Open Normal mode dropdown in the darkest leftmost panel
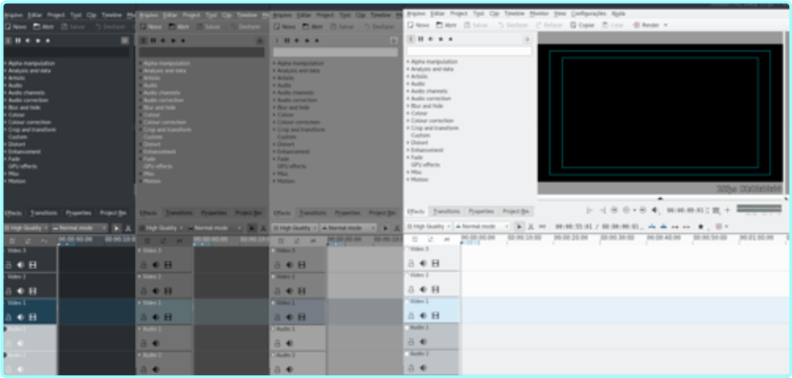The image size is (792, 378). (79, 228)
